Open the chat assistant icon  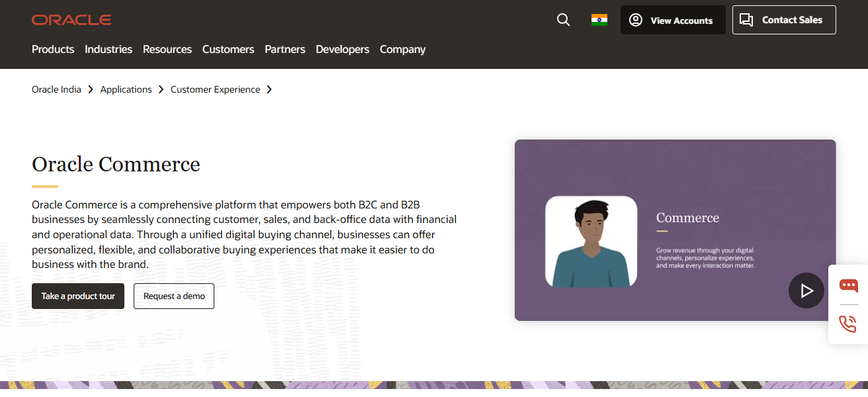point(847,287)
